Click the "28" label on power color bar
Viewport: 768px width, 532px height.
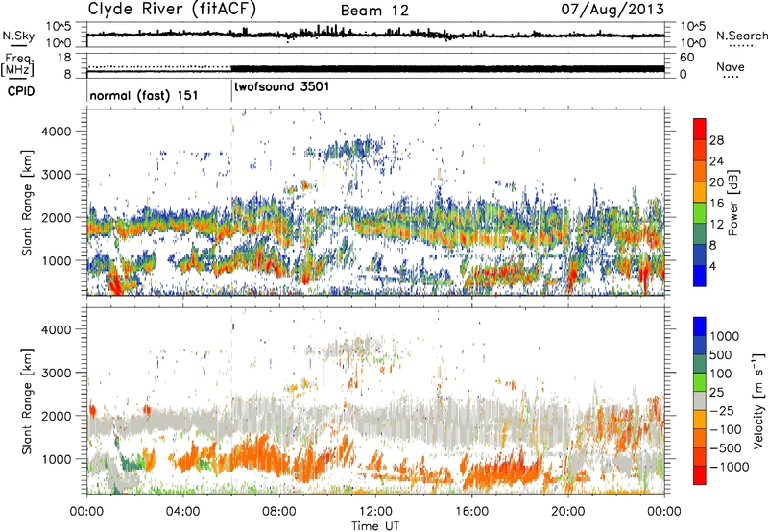click(x=716, y=140)
